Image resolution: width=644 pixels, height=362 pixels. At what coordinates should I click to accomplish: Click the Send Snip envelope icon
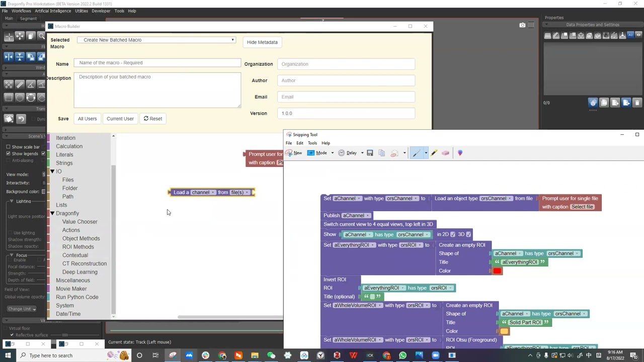(x=394, y=153)
